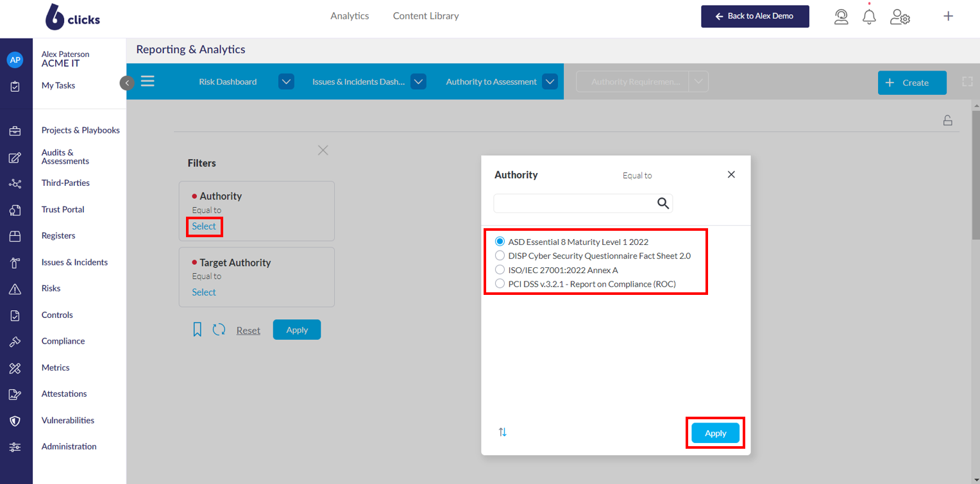Open Risks from the left sidebar icon

15,288
